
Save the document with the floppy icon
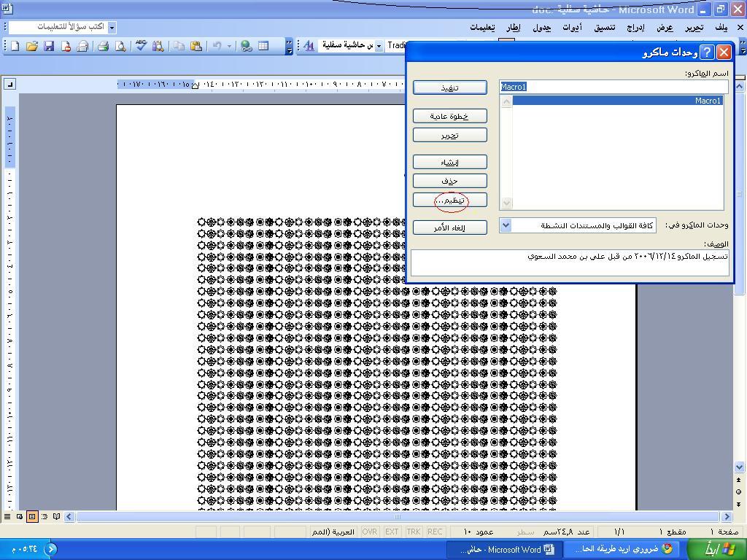click(49, 46)
